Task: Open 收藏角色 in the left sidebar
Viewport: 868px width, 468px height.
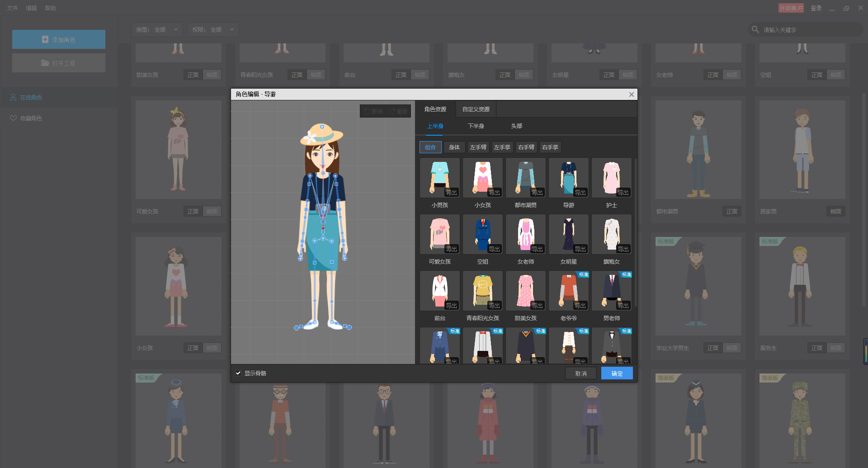Action: 59,118
